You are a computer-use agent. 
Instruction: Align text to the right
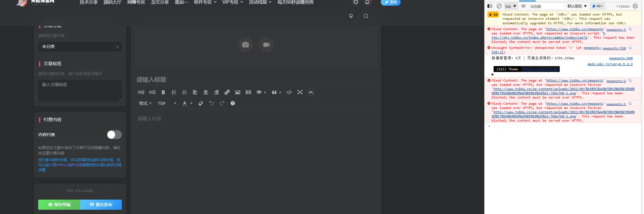(x=217, y=92)
